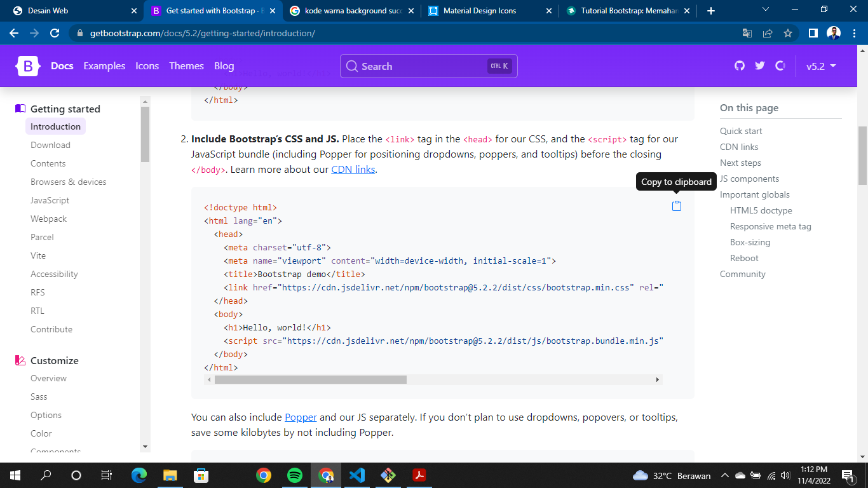Click code block scroll right arrow
Viewport: 868px width, 488px height.
coord(657,379)
